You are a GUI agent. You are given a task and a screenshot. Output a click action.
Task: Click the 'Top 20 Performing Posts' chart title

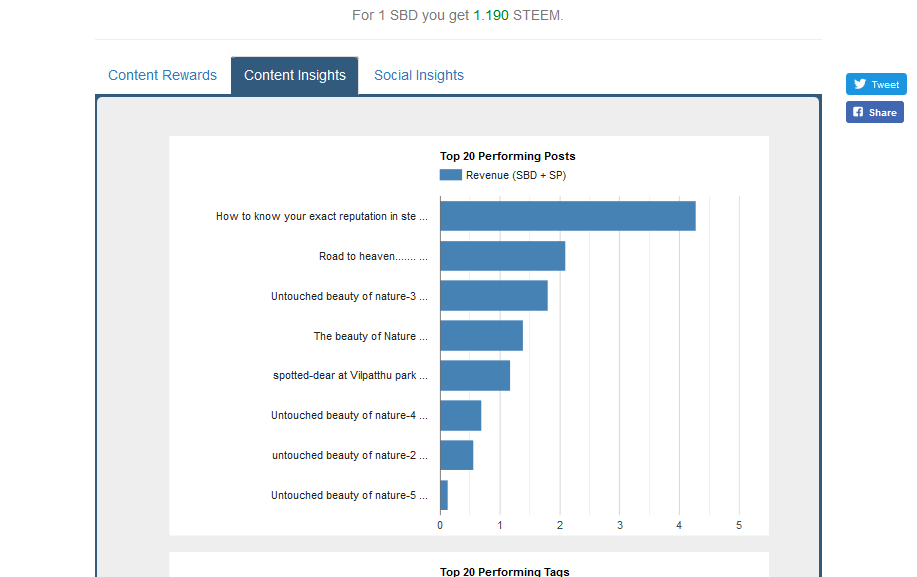coord(508,156)
